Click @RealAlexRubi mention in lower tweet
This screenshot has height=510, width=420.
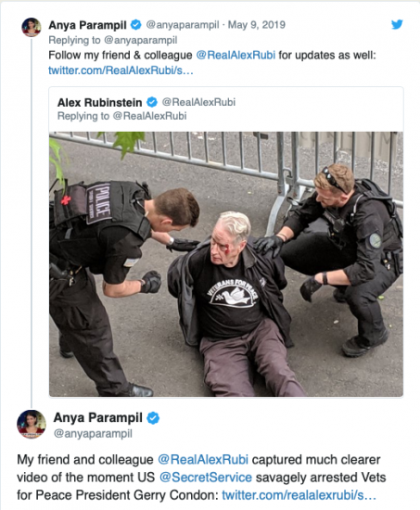tap(203, 460)
